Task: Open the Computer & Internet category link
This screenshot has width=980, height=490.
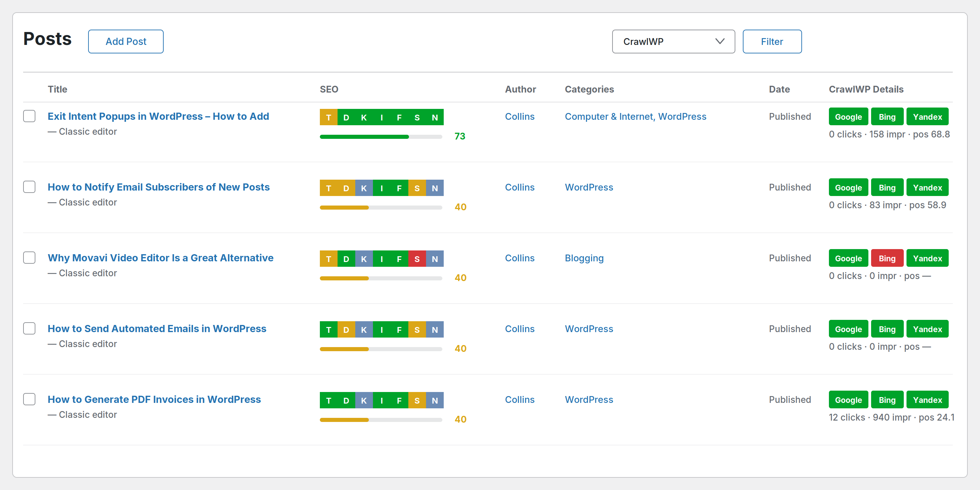Action: pyautogui.click(x=608, y=116)
